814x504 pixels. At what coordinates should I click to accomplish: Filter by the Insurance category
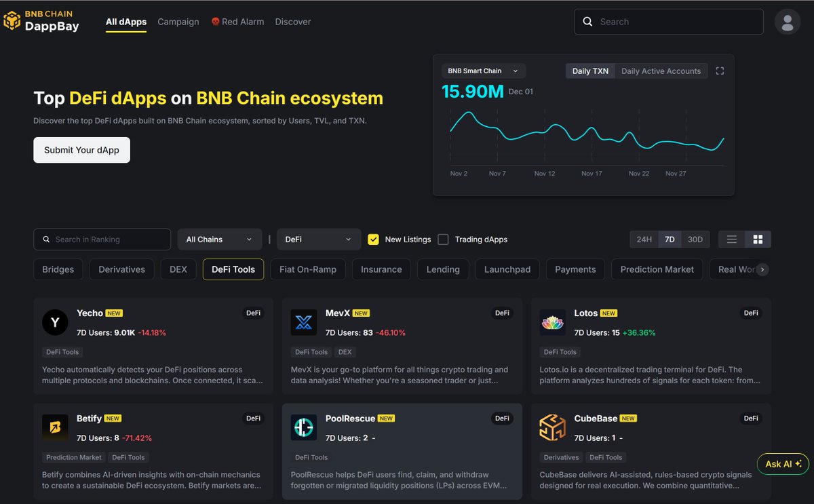pyautogui.click(x=381, y=269)
